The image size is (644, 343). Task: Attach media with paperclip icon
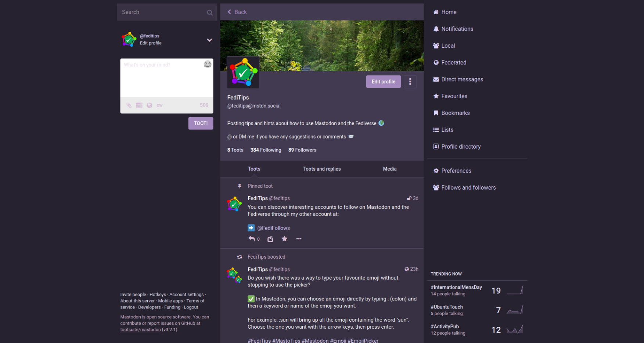click(x=129, y=105)
